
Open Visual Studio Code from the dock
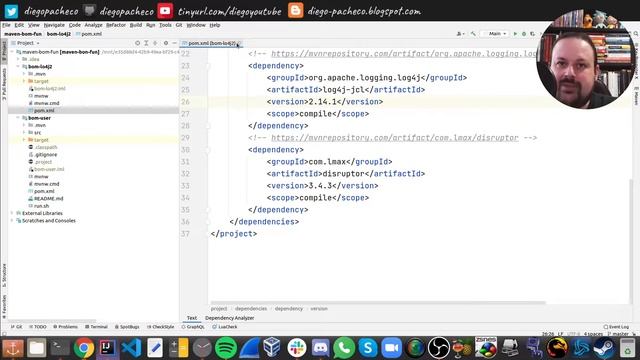pos(131,348)
